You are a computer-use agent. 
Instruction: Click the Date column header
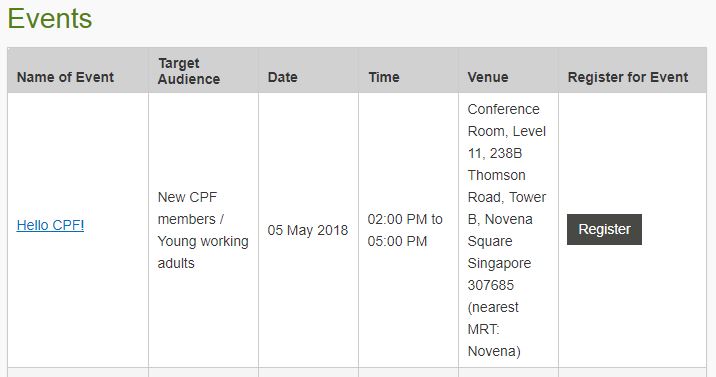point(283,77)
